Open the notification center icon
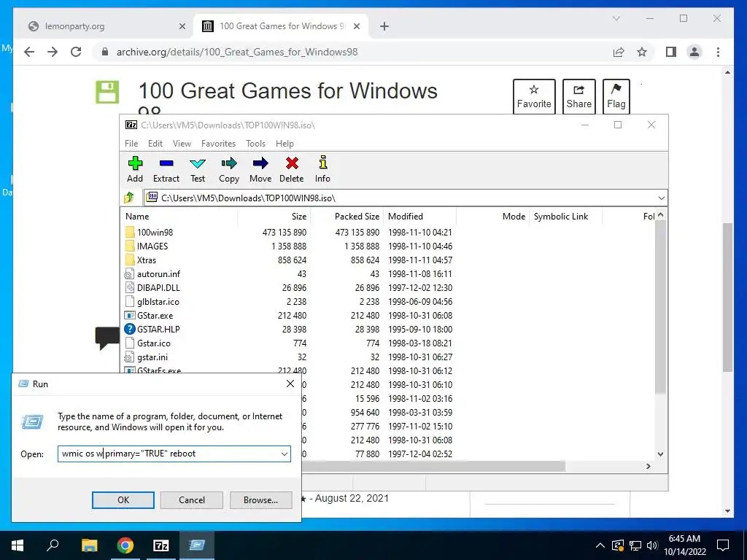The image size is (747, 560). click(x=723, y=545)
